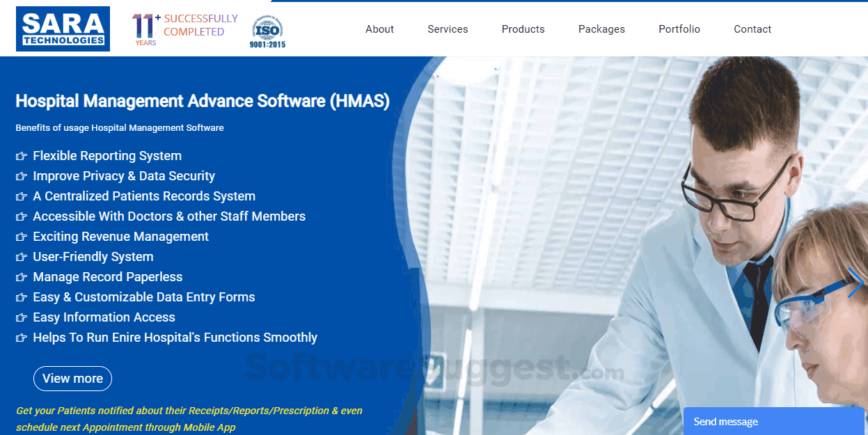Click hand icon beside Centralized Patients Records System
This screenshot has width=868, height=435.
pyautogui.click(x=22, y=197)
